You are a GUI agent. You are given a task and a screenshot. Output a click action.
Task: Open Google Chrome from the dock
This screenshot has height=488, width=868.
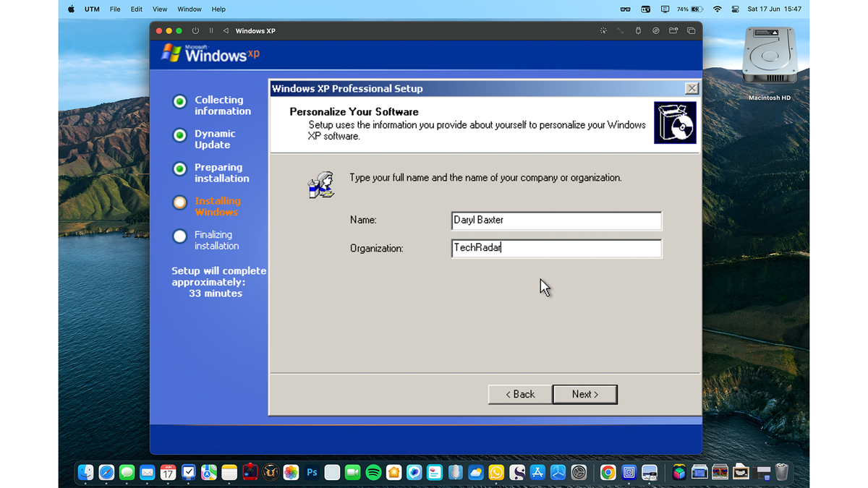coord(608,472)
